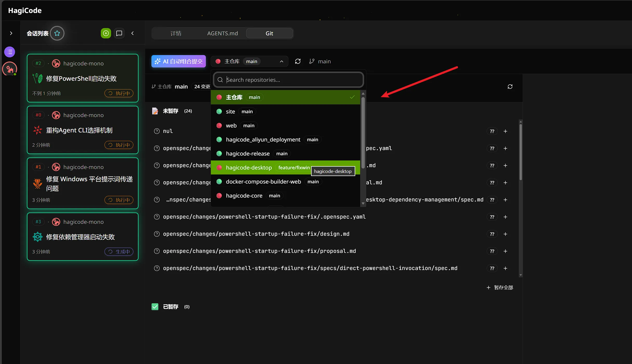632x364 pixels.
Task: Stage the nul file with plus icon
Action: 505,131
